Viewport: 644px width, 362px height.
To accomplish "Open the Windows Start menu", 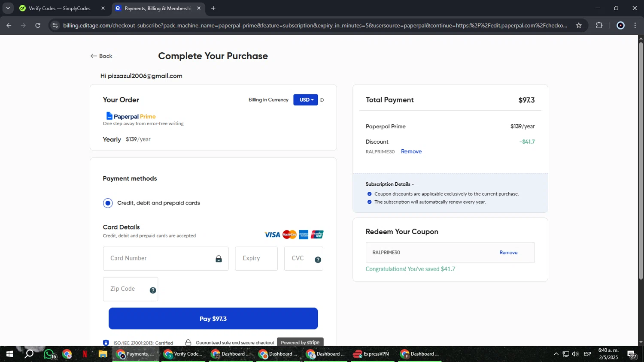I will coord(9,354).
